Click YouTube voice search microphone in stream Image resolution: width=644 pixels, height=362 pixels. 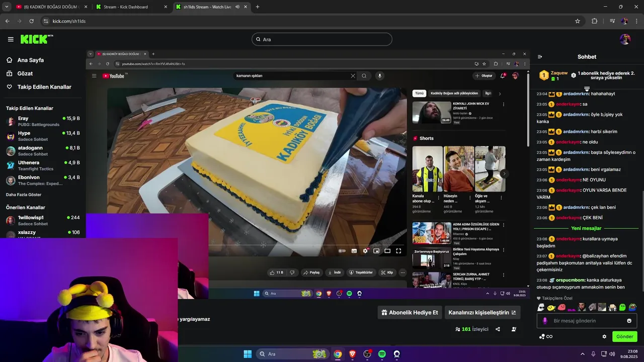click(380, 76)
